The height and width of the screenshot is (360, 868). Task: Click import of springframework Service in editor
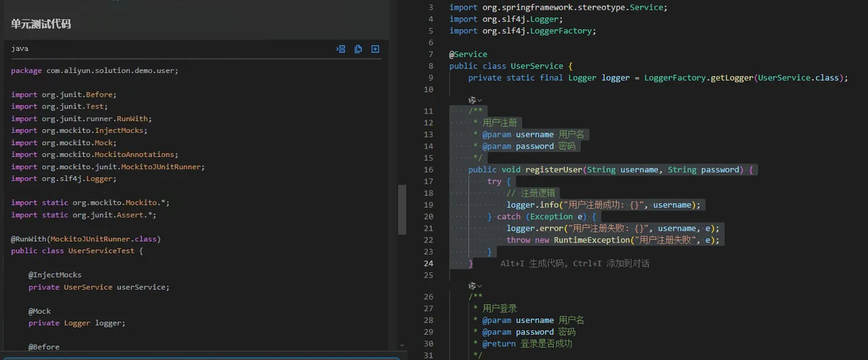(558, 7)
